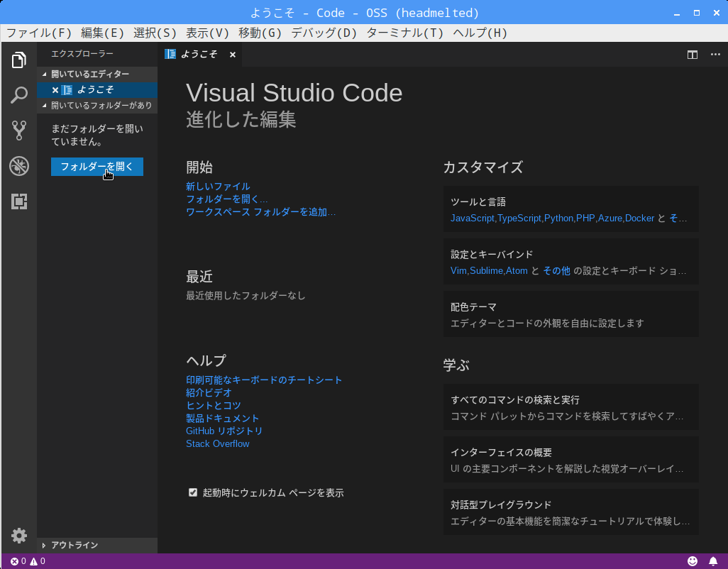Image resolution: width=728 pixels, height=569 pixels.
Task: Collapse the 開いているフォルダーがあり section
Action: click(97, 105)
